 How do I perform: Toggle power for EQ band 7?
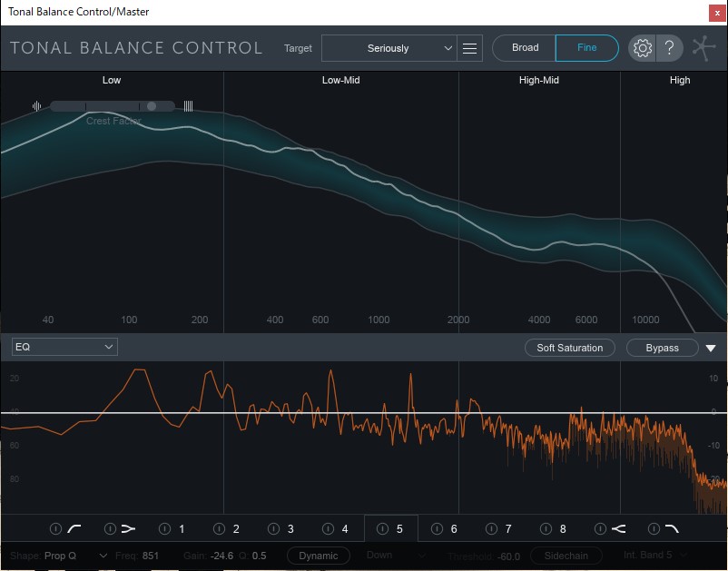(491, 528)
